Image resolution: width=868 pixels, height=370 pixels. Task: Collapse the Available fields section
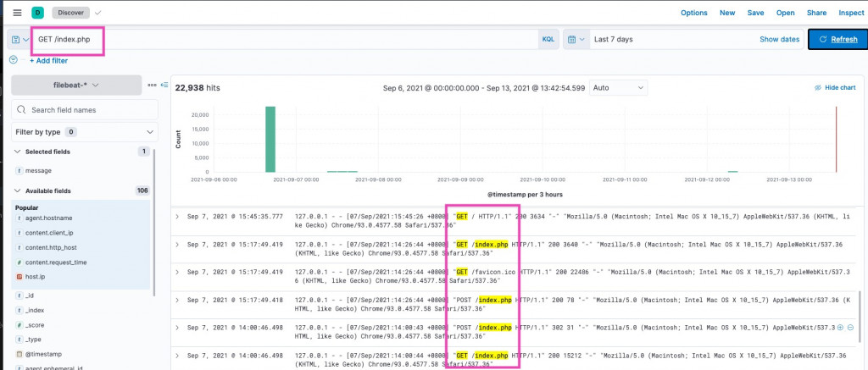17,191
